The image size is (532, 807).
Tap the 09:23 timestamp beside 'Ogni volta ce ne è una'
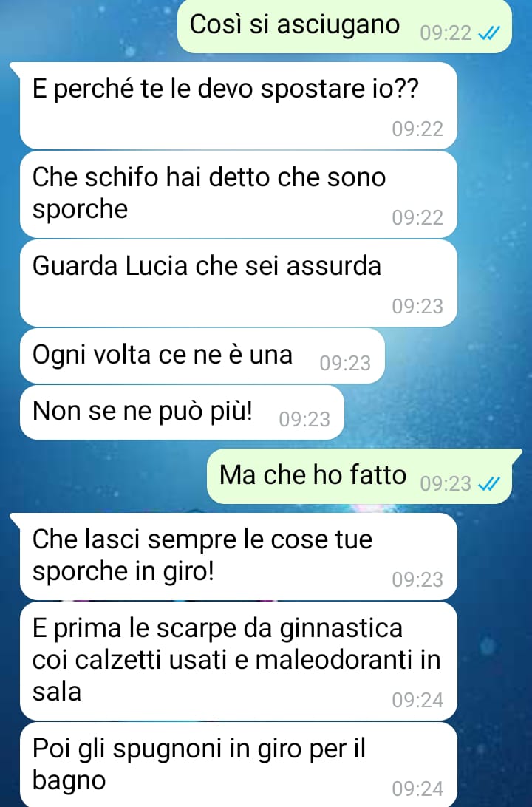(345, 364)
